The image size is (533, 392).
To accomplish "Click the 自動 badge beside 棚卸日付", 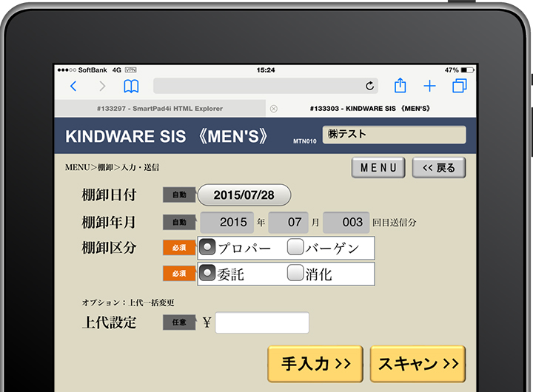I will click(x=179, y=195).
